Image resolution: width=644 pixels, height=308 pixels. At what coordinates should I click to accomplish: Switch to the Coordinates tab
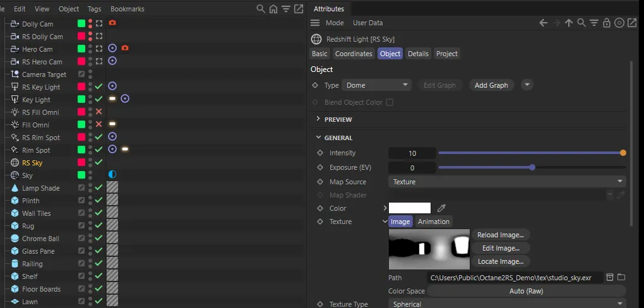click(x=354, y=54)
